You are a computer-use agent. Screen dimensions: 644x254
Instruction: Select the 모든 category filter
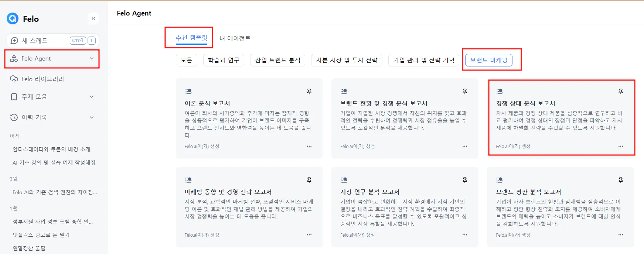(187, 60)
